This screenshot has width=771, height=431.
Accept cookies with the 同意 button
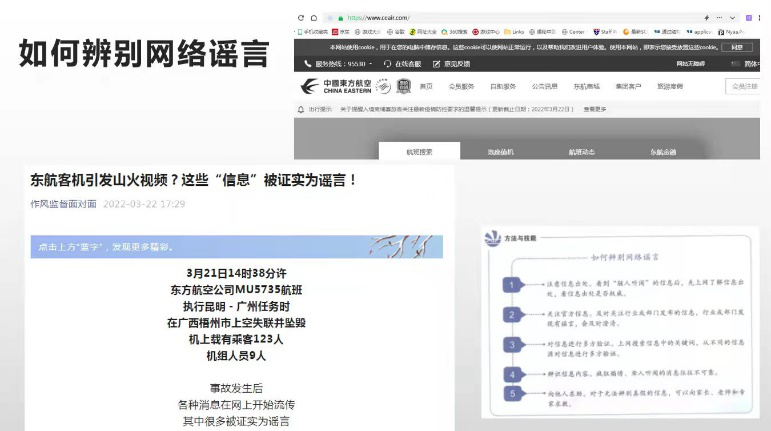(x=737, y=47)
